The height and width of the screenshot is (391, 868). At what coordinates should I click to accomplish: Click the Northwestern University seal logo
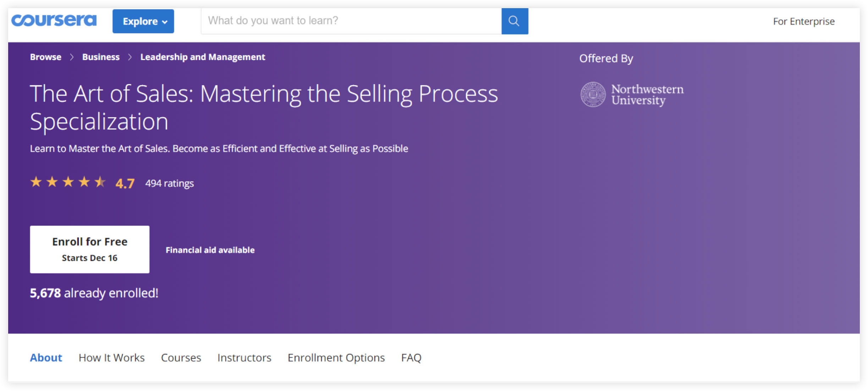tap(593, 94)
